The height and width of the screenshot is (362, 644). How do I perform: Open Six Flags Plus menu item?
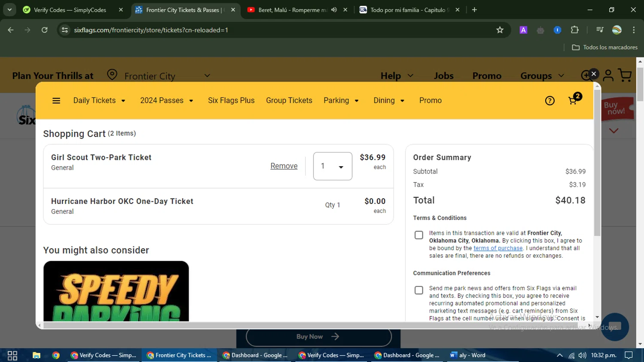pos(231,100)
